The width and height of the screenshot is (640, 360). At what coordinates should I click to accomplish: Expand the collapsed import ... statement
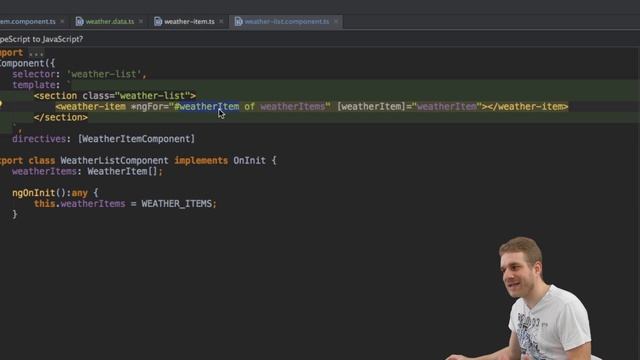click(36, 53)
